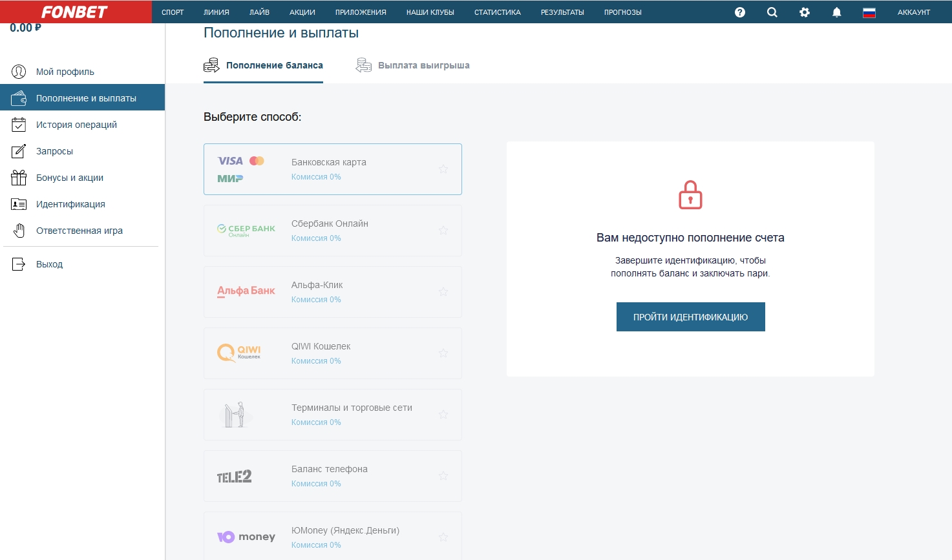Switch to Выплата выигрыша tab

(x=423, y=65)
